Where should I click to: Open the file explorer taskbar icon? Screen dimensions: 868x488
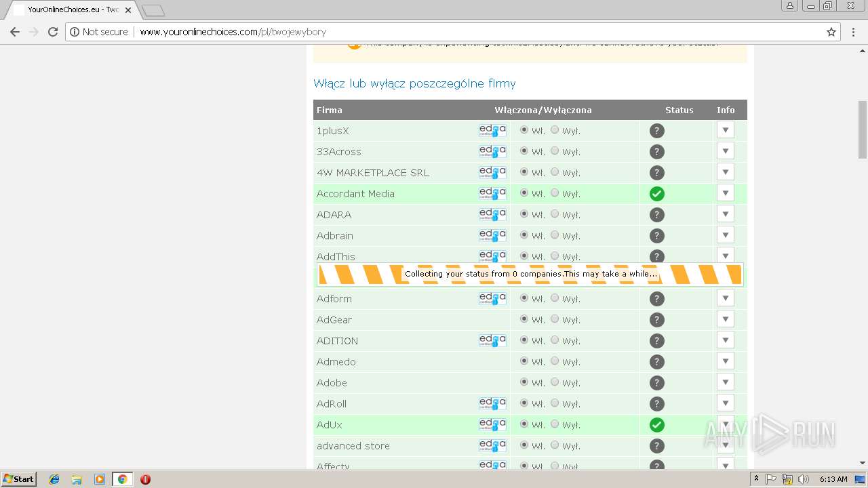[x=77, y=479]
